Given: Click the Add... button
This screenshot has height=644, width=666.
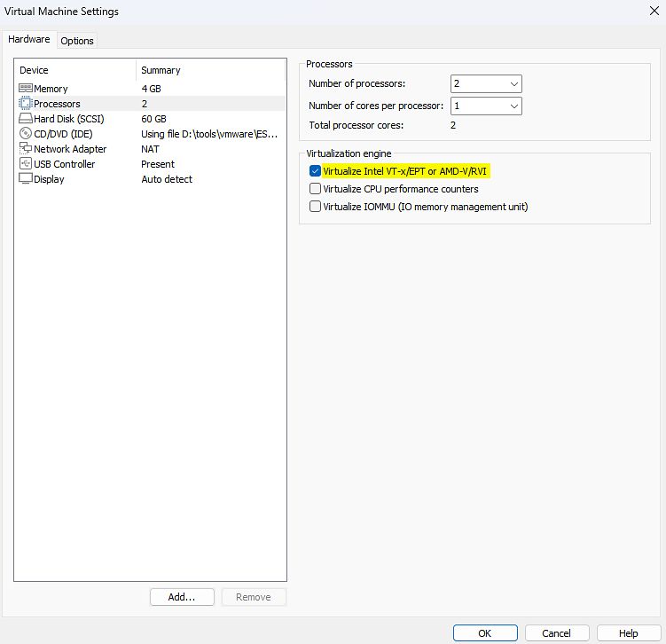Looking at the screenshot, I should [182, 597].
